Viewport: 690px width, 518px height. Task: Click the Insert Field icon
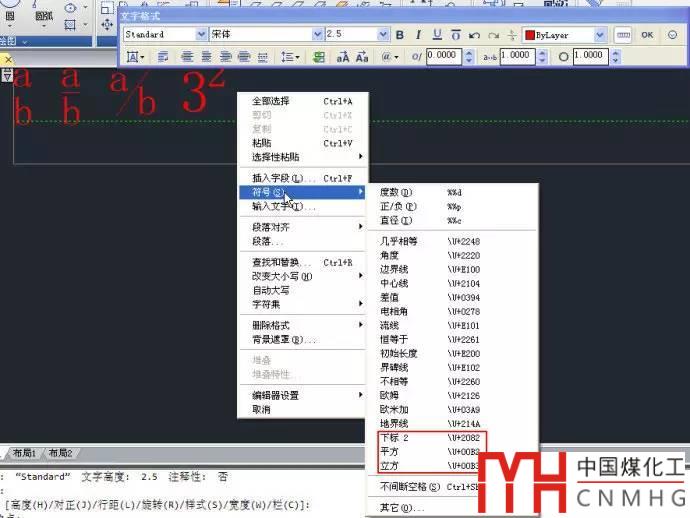[319, 57]
